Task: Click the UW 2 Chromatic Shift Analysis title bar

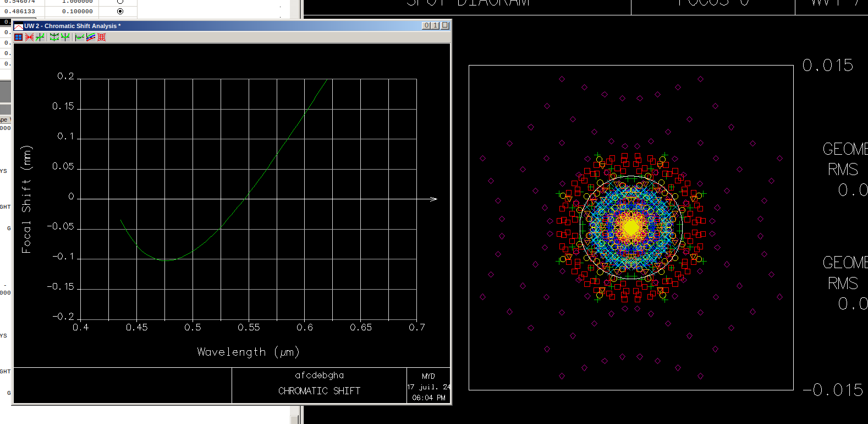Action: pos(220,26)
